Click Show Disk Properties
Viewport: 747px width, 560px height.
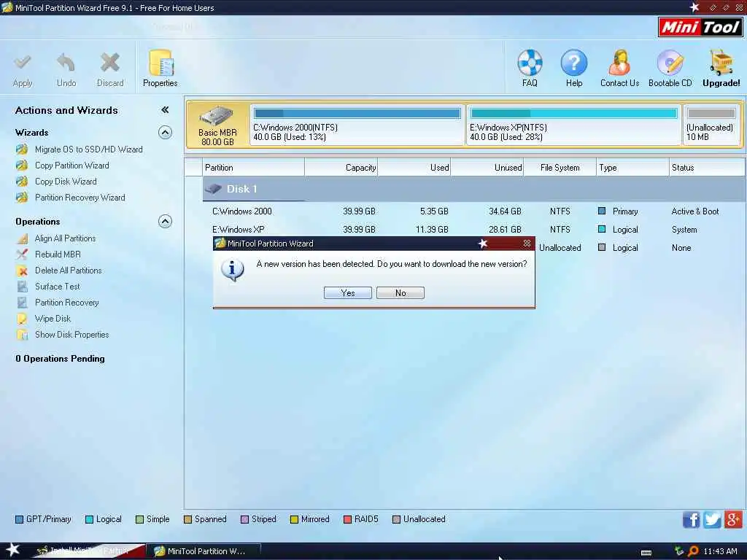point(72,335)
